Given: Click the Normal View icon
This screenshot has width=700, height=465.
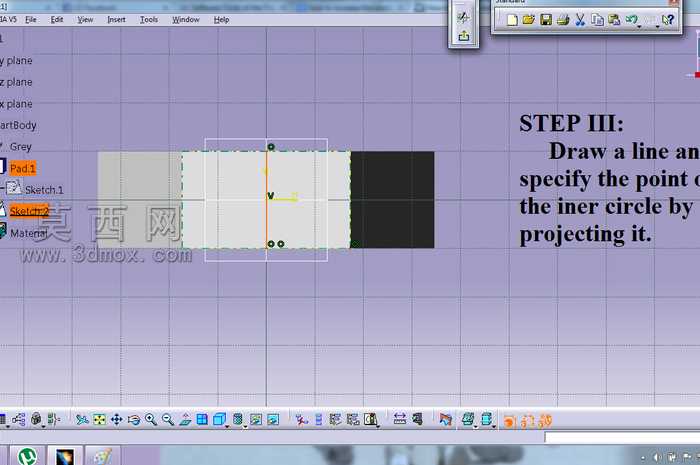Looking at the screenshot, I should (185, 419).
